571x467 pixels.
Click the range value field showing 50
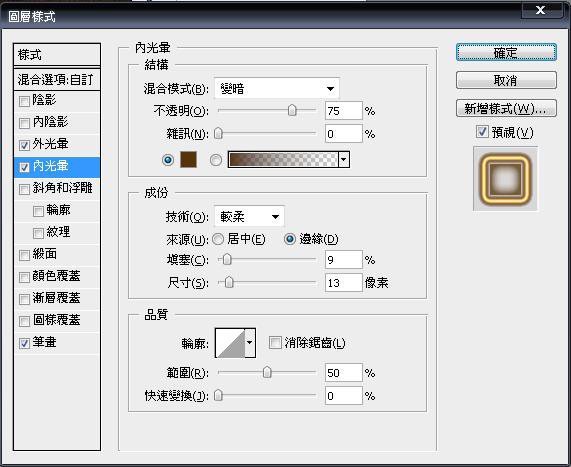click(343, 373)
